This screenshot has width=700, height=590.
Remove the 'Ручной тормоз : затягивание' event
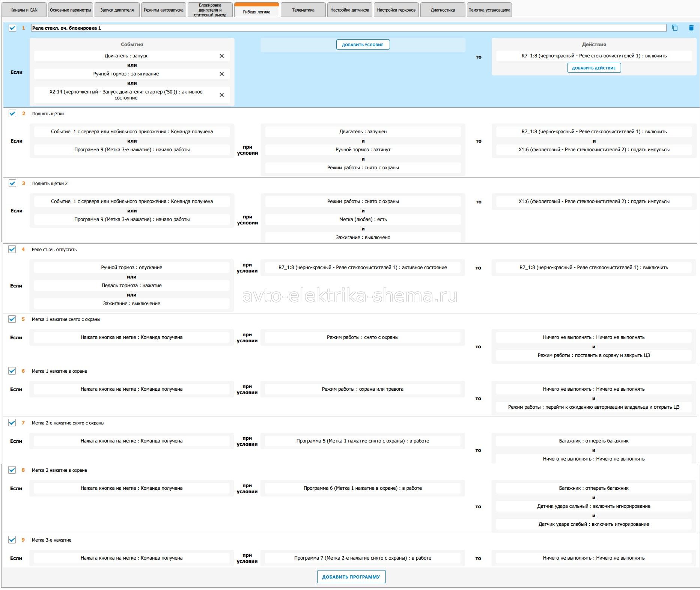pos(221,74)
